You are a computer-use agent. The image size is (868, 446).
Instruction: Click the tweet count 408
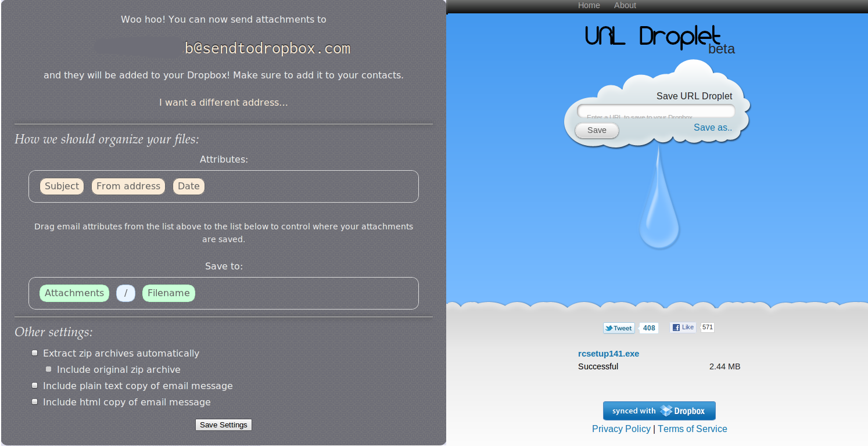tap(649, 328)
